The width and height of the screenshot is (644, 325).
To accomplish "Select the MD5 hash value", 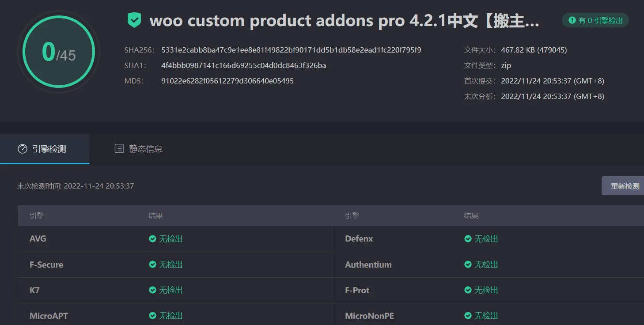I will click(x=227, y=81).
